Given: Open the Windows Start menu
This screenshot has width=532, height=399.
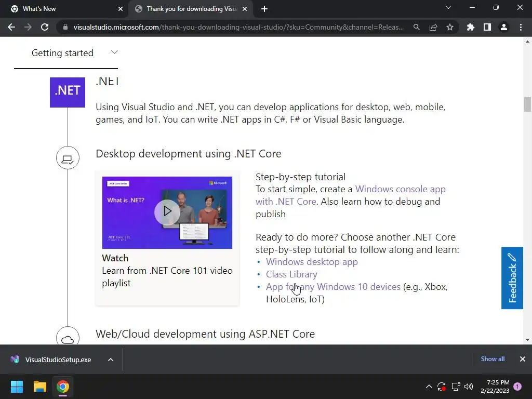Looking at the screenshot, I should [x=17, y=387].
